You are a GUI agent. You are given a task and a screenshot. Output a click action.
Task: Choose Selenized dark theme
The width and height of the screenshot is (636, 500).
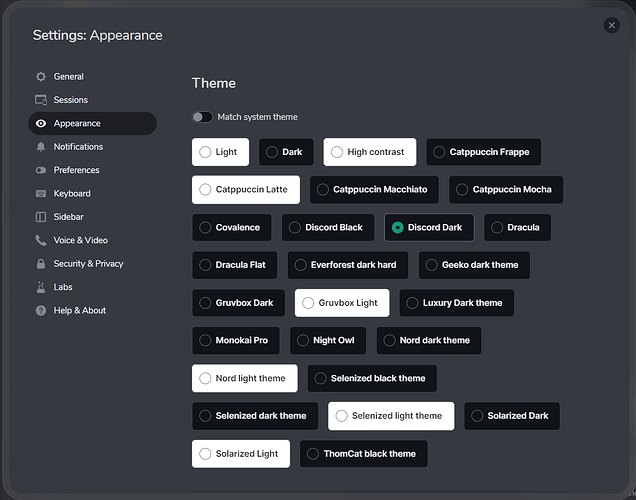tap(255, 416)
